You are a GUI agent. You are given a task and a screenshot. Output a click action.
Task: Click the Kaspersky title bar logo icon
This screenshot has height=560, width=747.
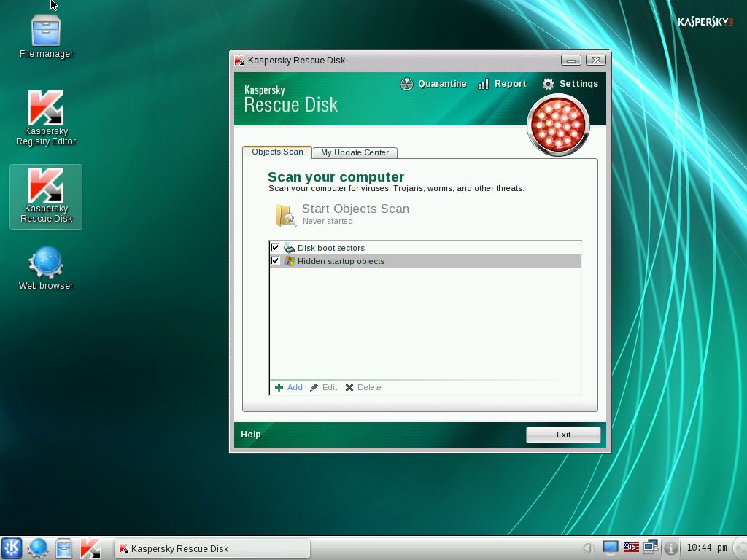point(239,61)
